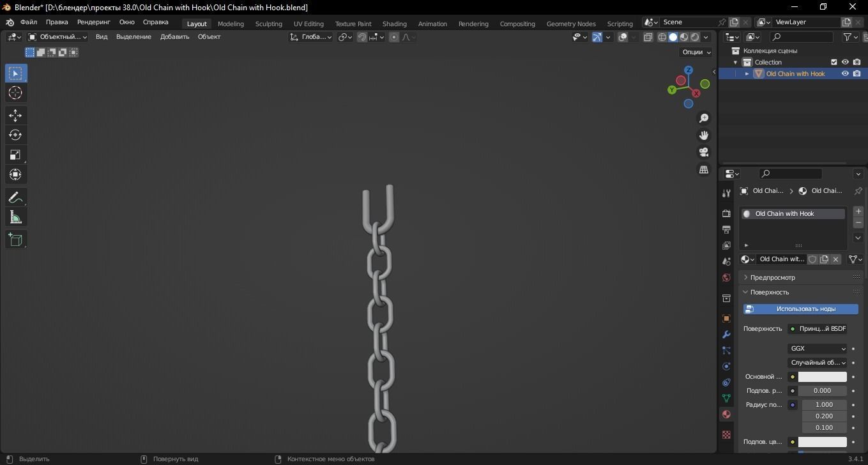Open the Output properties tab
This screenshot has width=868, height=465.
click(x=726, y=229)
